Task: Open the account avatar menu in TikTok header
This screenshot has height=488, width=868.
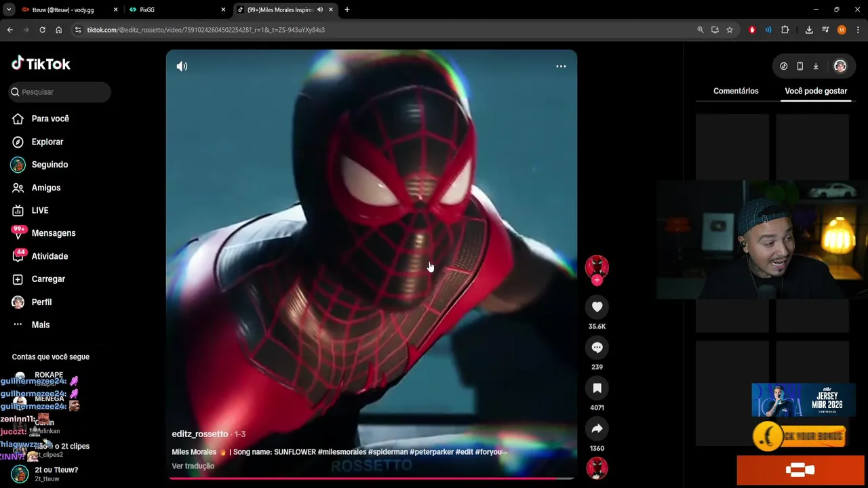Action: [840, 66]
